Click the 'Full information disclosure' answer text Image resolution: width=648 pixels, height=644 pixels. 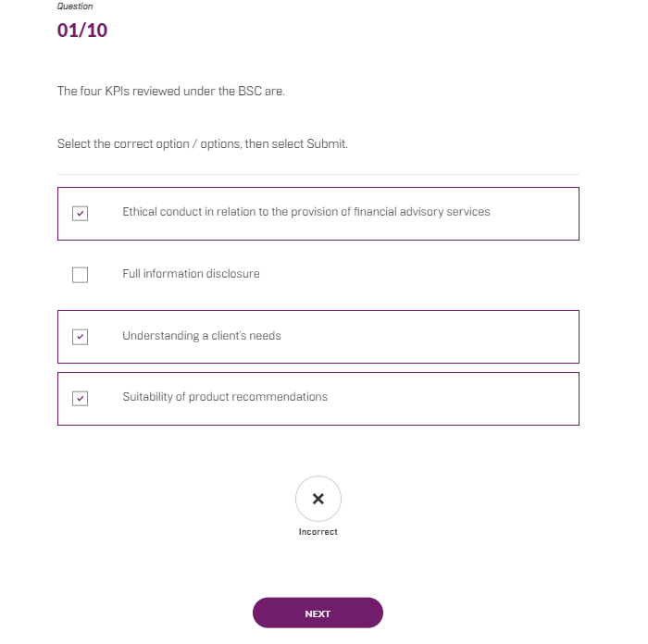(191, 274)
